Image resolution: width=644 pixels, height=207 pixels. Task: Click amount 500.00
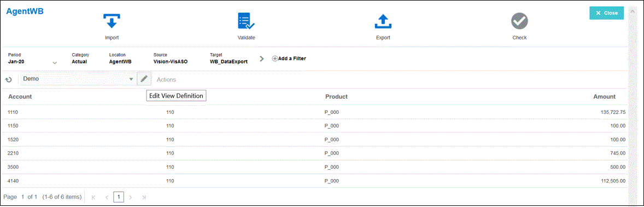click(618, 166)
